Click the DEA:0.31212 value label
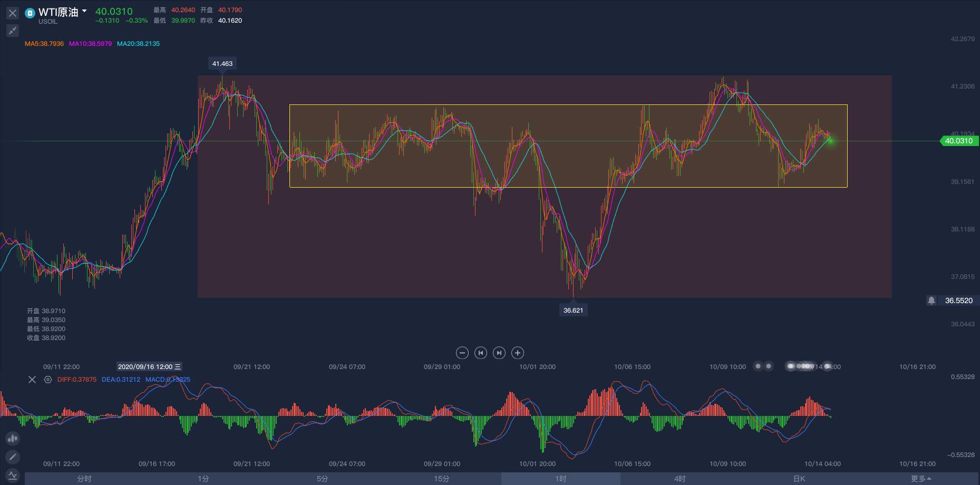The image size is (980, 485). (x=121, y=380)
